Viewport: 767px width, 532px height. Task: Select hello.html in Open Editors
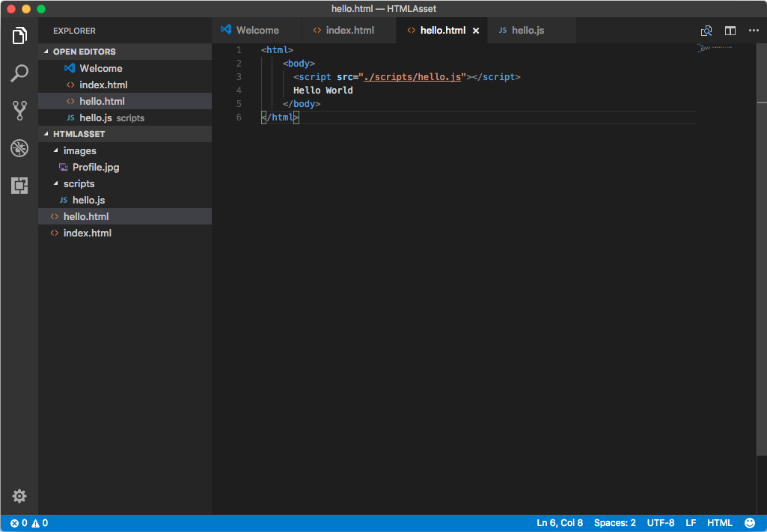[x=125, y=101]
